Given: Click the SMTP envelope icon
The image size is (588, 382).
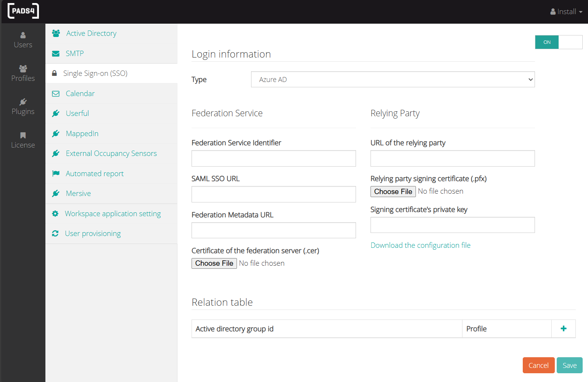Looking at the screenshot, I should tap(56, 53).
